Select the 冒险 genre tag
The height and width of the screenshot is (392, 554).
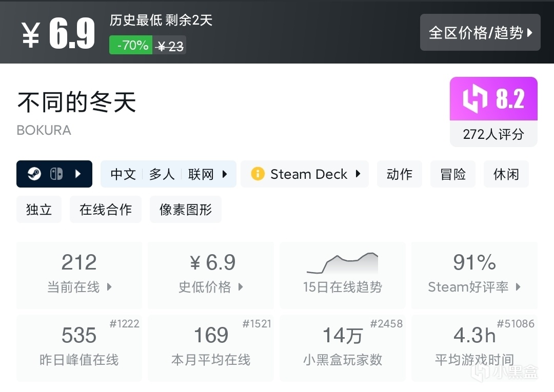tap(453, 174)
